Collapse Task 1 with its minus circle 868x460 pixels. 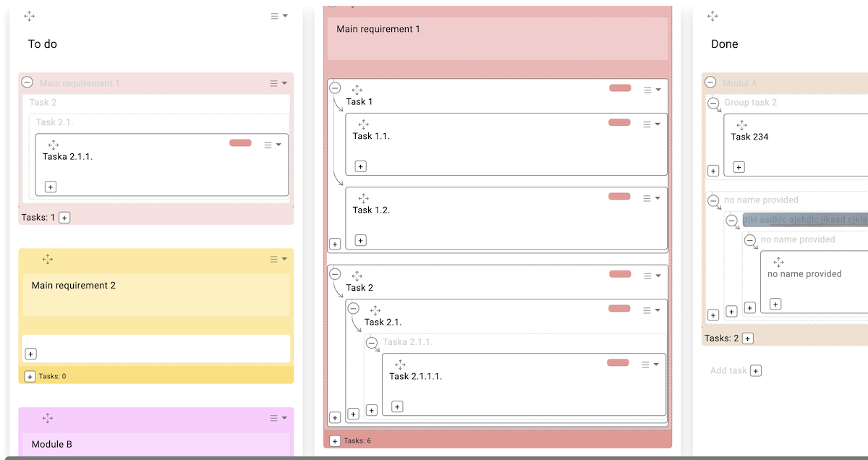(335, 88)
